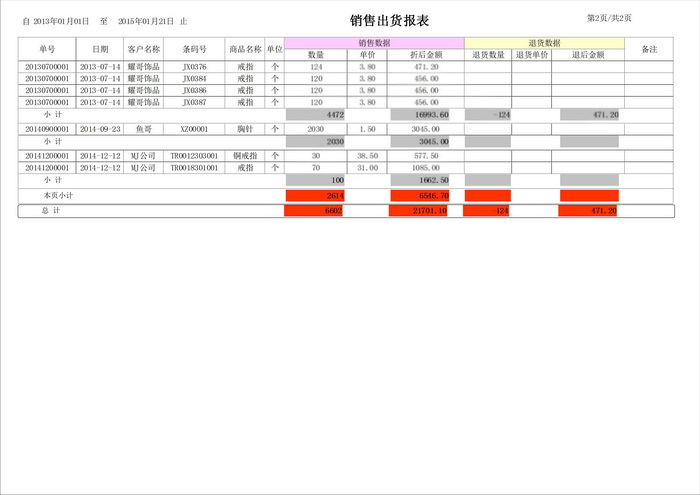Click amount 471.20 in the JX0376 row

tap(426, 67)
